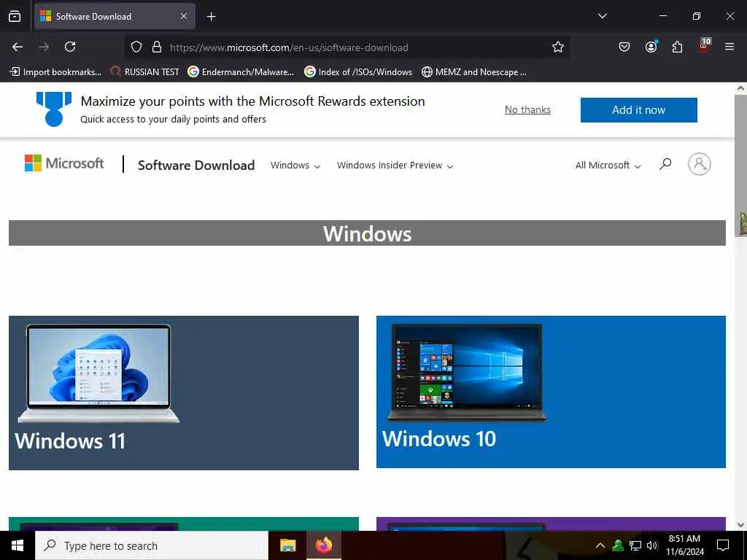The width and height of the screenshot is (747, 560).
Task: Click the Microsoft logo
Action: (x=64, y=163)
